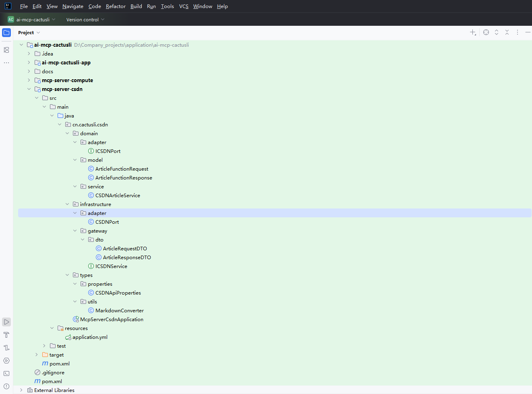The width and height of the screenshot is (532, 394).
Task: Expand the docs folder
Action: tap(29, 72)
